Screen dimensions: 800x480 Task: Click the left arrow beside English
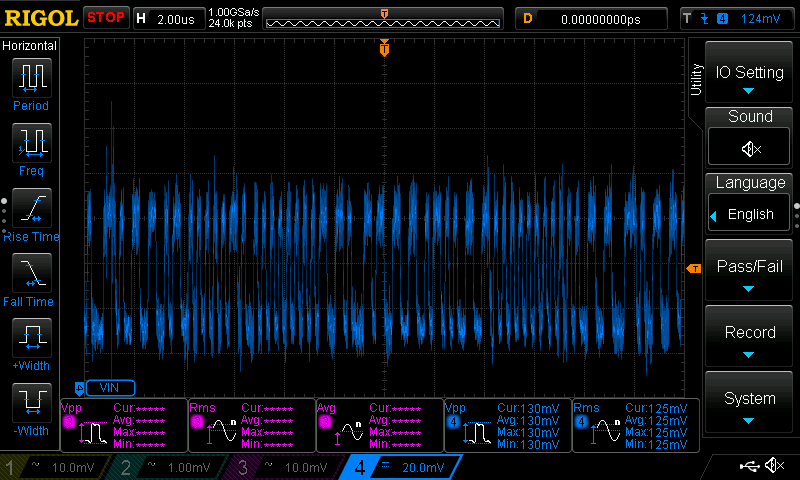click(713, 216)
